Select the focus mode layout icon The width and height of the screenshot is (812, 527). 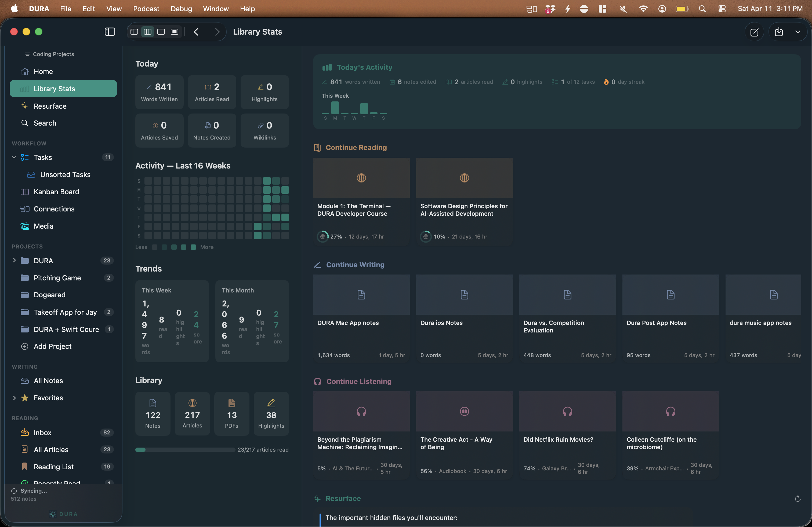click(174, 32)
